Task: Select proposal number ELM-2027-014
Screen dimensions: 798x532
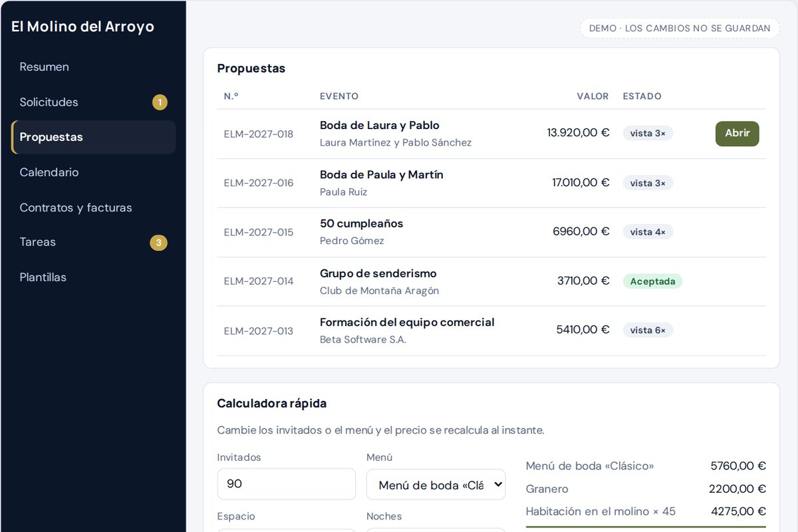Action: tap(259, 281)
